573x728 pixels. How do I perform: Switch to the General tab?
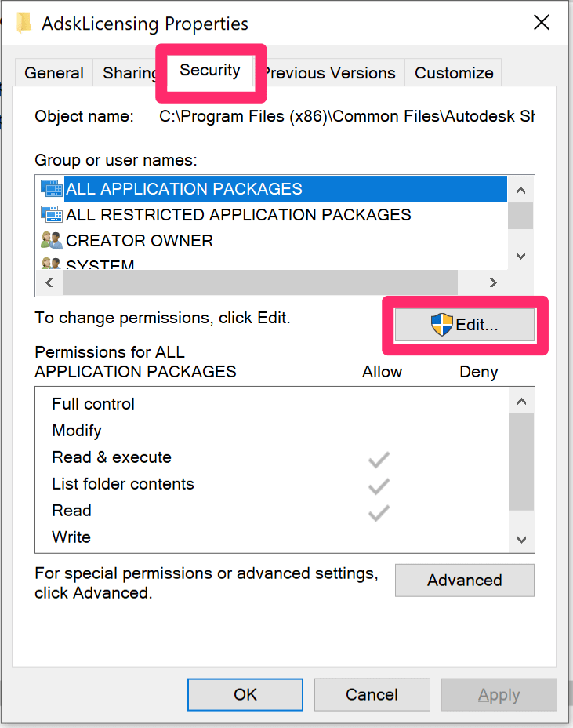53,72
